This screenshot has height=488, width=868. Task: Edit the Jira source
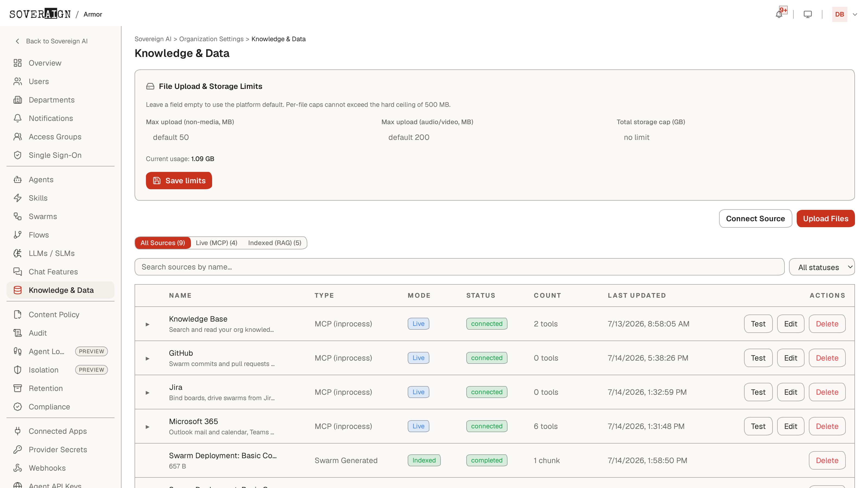click(790, 392)
